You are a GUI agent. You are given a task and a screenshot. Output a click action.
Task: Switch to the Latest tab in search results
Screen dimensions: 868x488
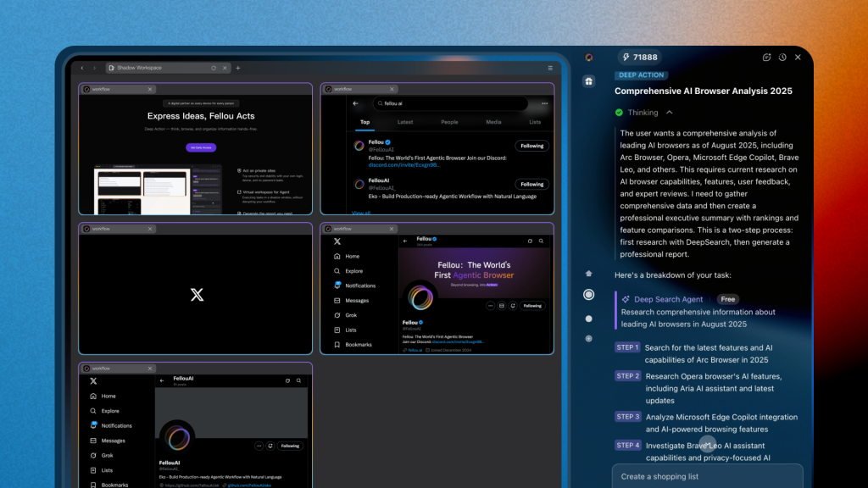[405, 122]
